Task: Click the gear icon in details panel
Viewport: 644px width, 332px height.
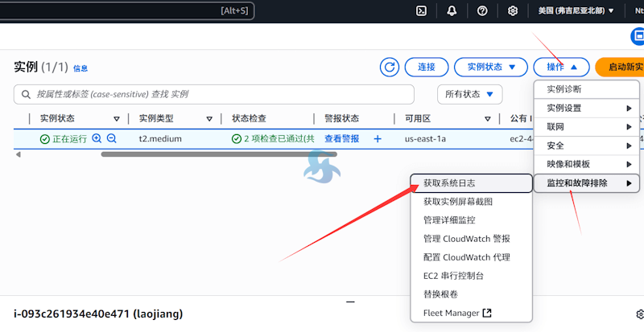Action: tap(640, 314)
